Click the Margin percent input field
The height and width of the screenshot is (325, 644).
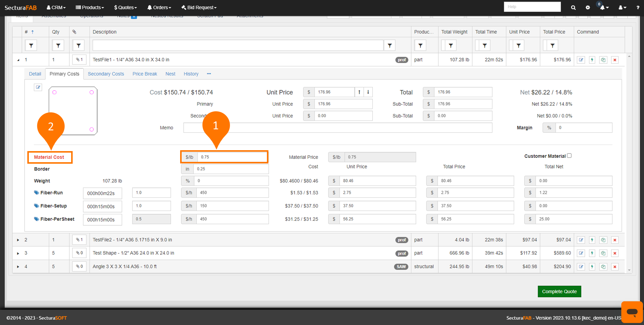click(x=583, y=128)
